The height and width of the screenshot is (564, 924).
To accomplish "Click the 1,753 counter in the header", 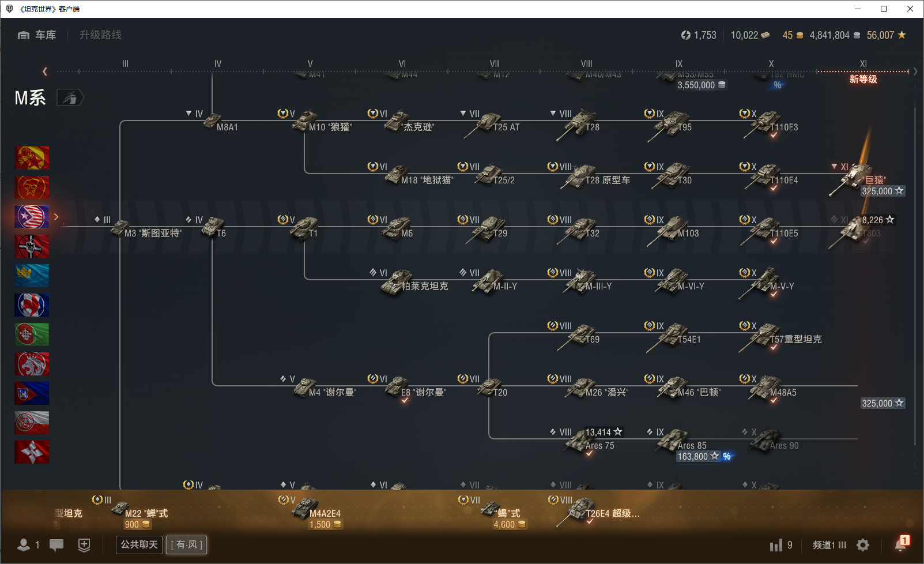I will click(x=699, y=35).
